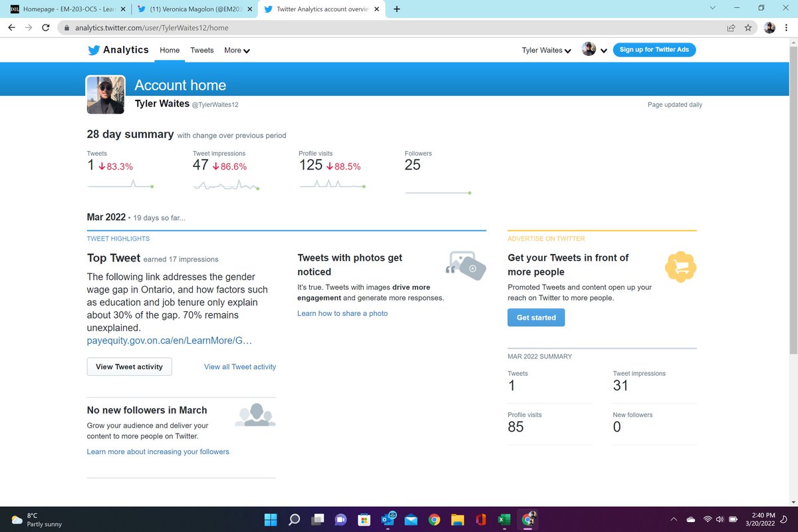Launch Teams Chat from taskbar
Screen dimensions: 798x532
pos(340,519)
